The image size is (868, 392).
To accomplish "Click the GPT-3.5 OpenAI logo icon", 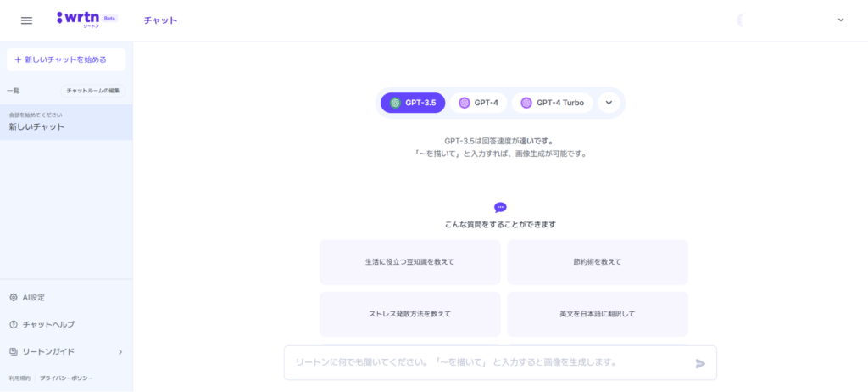I will [x=395, y=103].
